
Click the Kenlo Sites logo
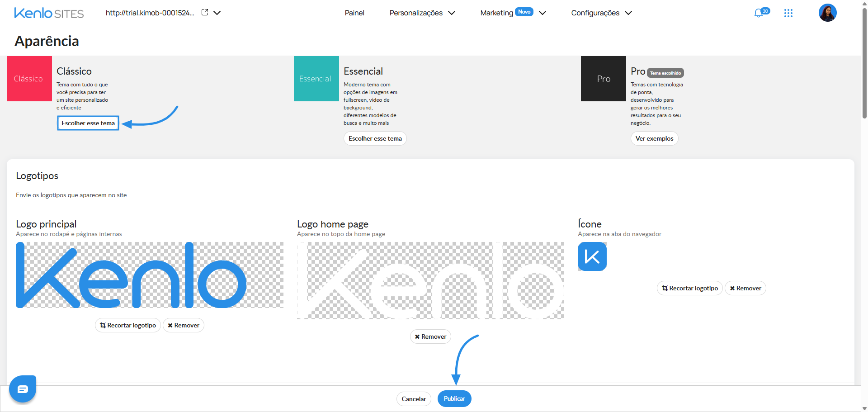tap(49, 13)
